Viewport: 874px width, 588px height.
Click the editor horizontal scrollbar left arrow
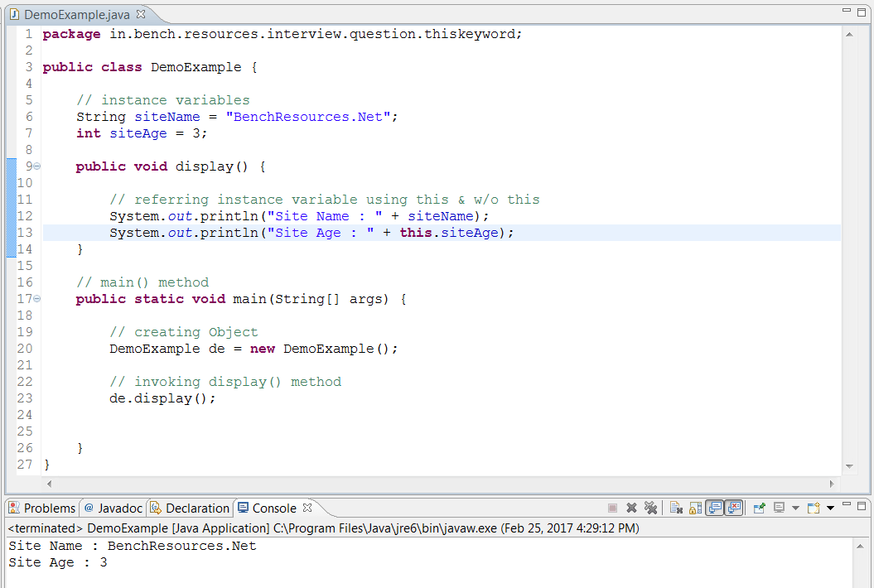point(49,484)
